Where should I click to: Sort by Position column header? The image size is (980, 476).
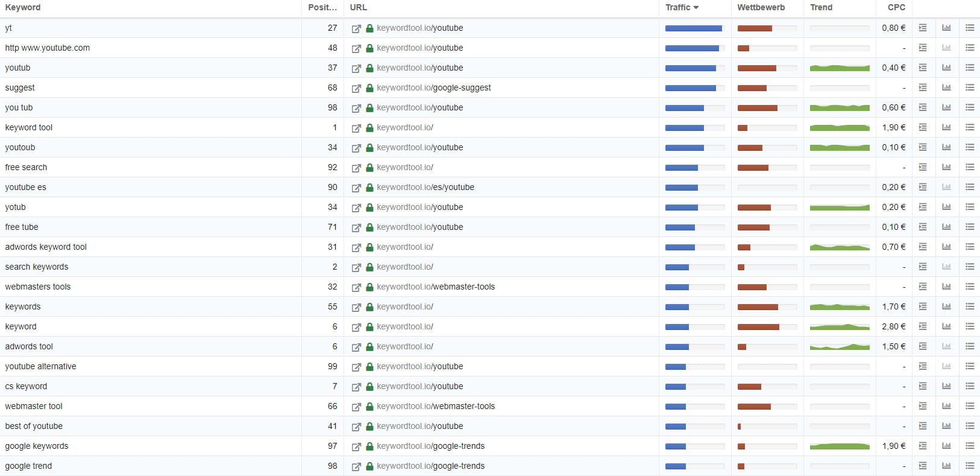coord(322,8)
